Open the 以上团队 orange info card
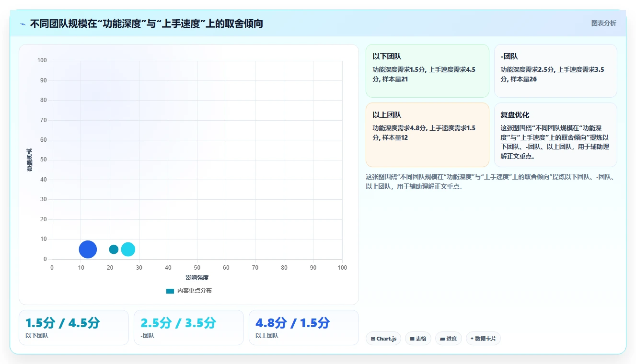The height and width of the screenshot is (364, 636). (428, 135)
